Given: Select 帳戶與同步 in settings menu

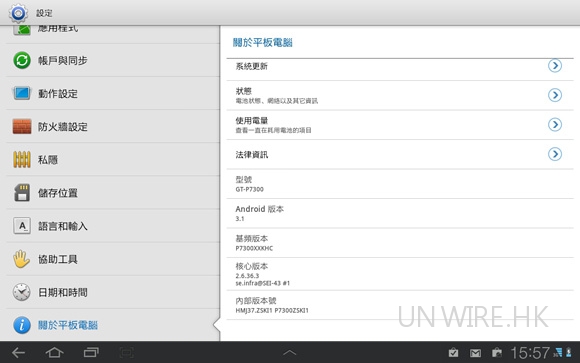Looking at the screenshot, I should click(x=113, y=60).
